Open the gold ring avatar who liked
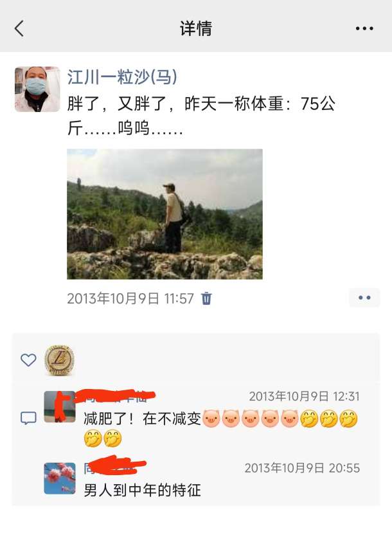 pyautogui.click(x=59, y=360)
